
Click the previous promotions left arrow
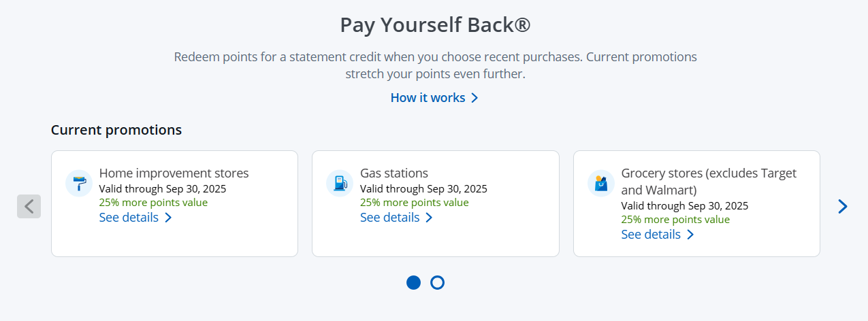29,206
